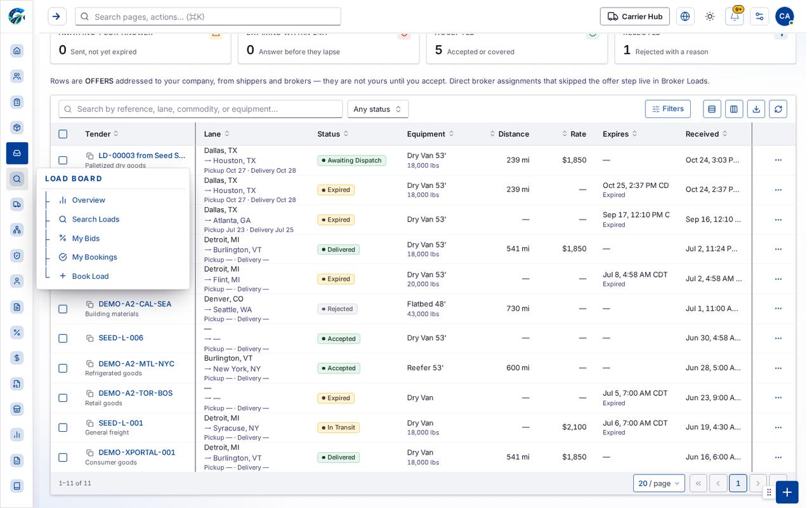Open the 20 / page size dropdown
The image size is (812, 508).
coord(659,483)
